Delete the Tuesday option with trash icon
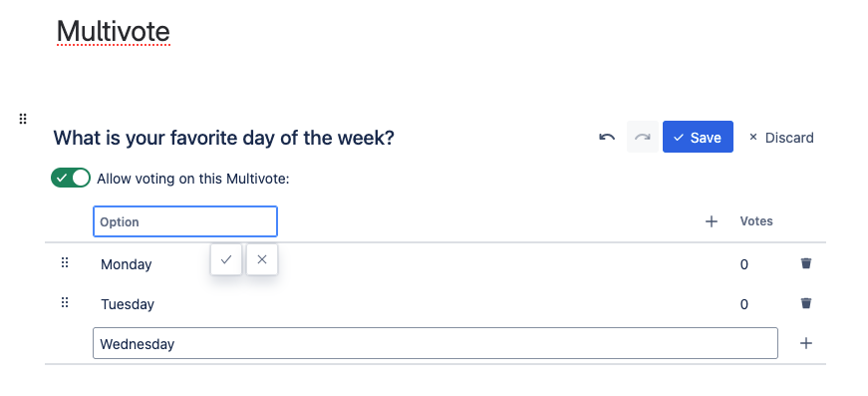Screen dimensions: 868x396 [x=806, y=303]
